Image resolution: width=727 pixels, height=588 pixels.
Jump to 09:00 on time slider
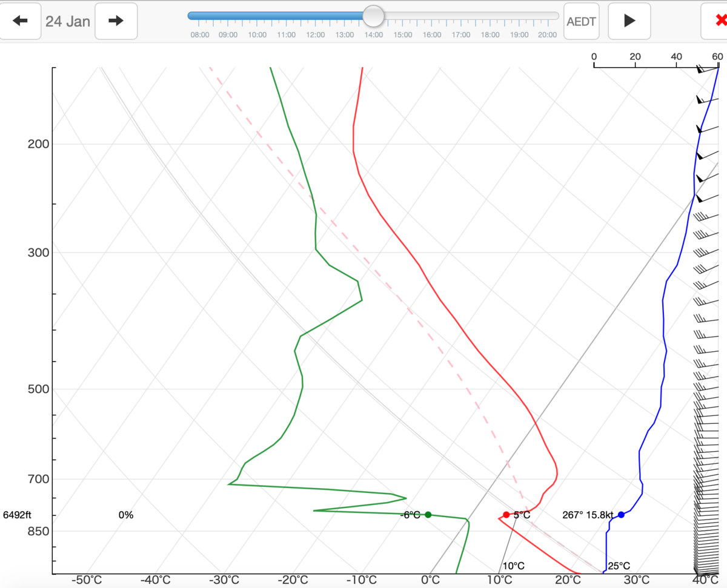pos(228,35)
